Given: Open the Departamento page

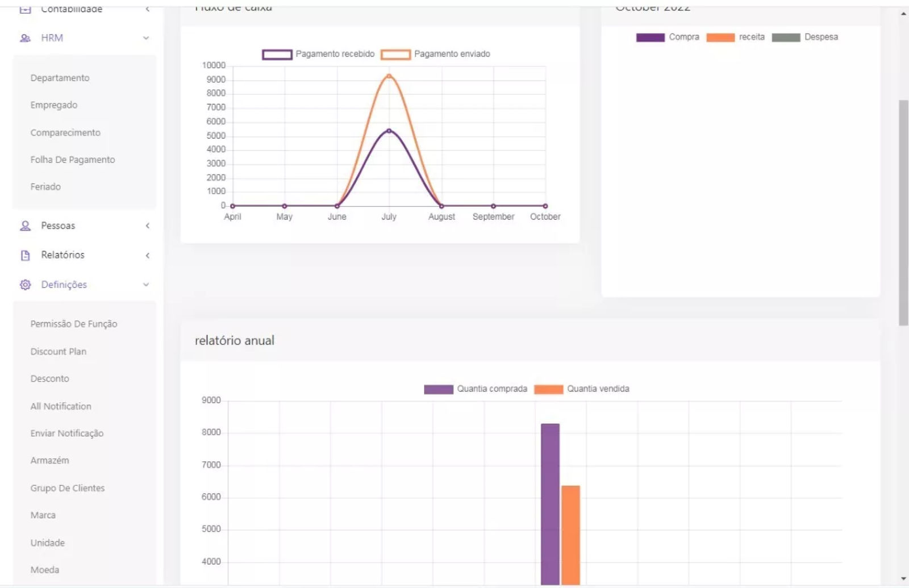Looking at the screenshot, I should (x=60, y=78).
